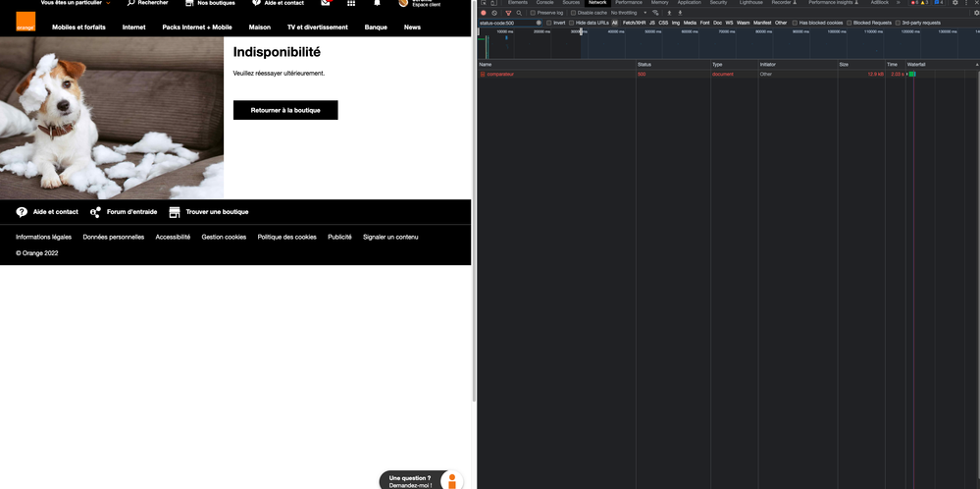Image resolution: width=980 pixels, height=489 pixels.
Task: Switch to the Elements tab
Action: [518, 3]
